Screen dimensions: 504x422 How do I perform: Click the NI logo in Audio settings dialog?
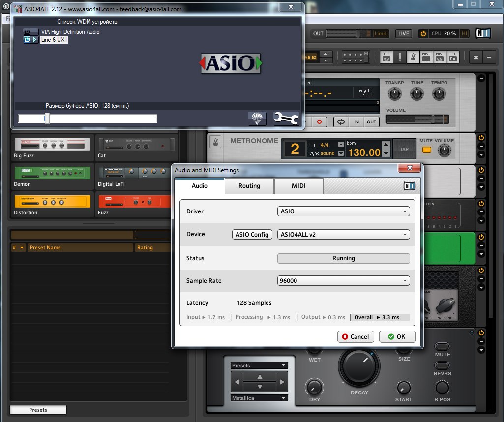pyautogui.click(x=410, y=186)
